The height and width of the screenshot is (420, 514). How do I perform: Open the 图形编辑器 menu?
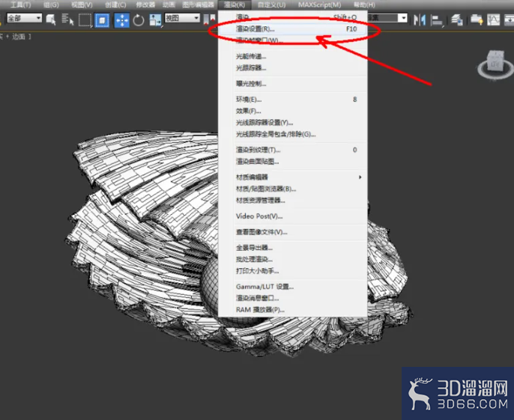(x=199, y=5)
